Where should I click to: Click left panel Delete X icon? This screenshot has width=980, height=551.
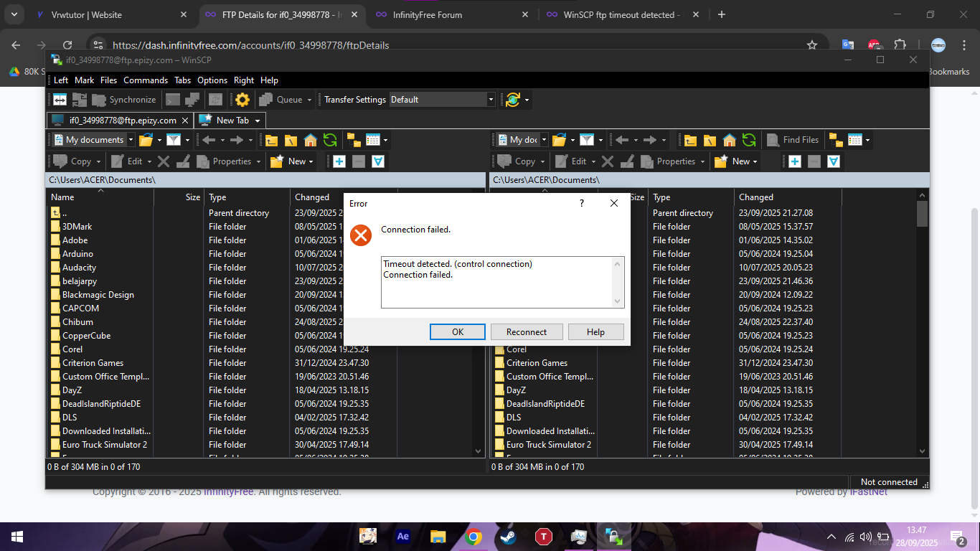pos(164,161)
